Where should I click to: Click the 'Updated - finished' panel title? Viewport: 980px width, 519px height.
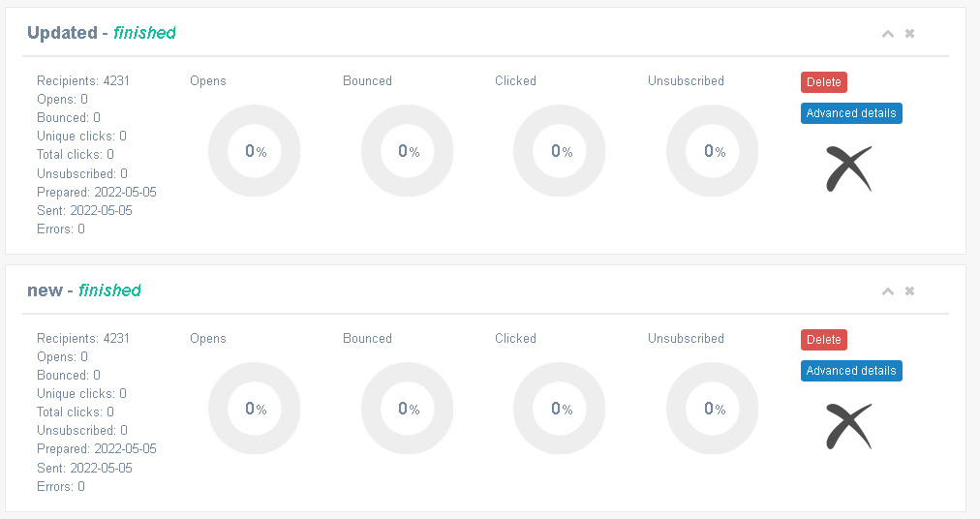click(x=102, y=33)
